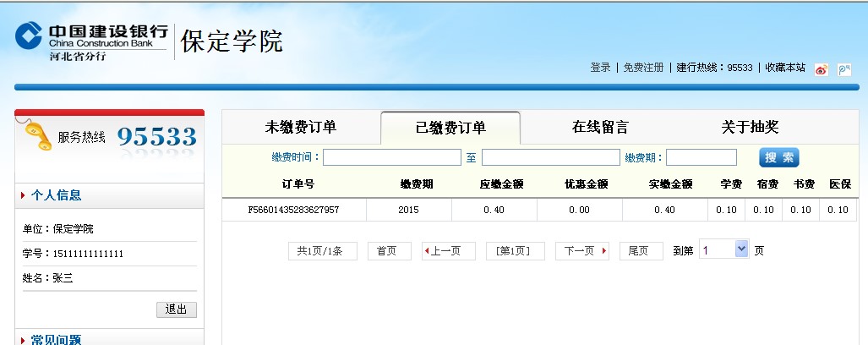Click the Sina Weibo icon
This screenshot has width=868, height=345.
821,70
